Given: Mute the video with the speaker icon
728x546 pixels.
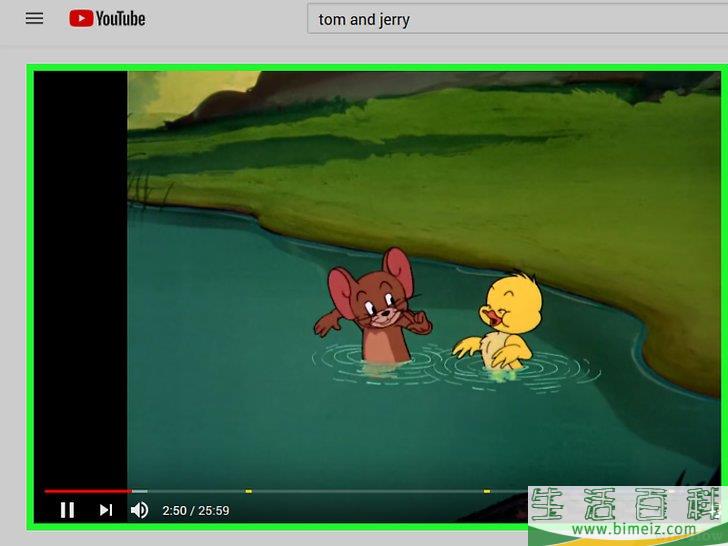Looking at the screenshot, I should [x=139, y=510].
